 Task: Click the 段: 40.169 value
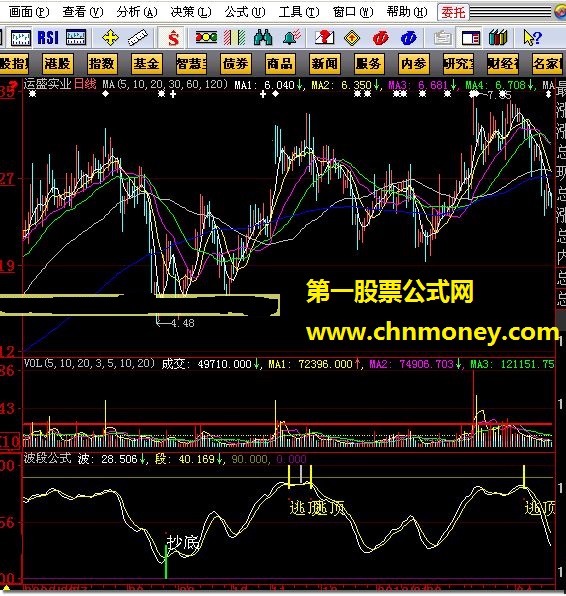pyautogui.click(x=189, y=459)
